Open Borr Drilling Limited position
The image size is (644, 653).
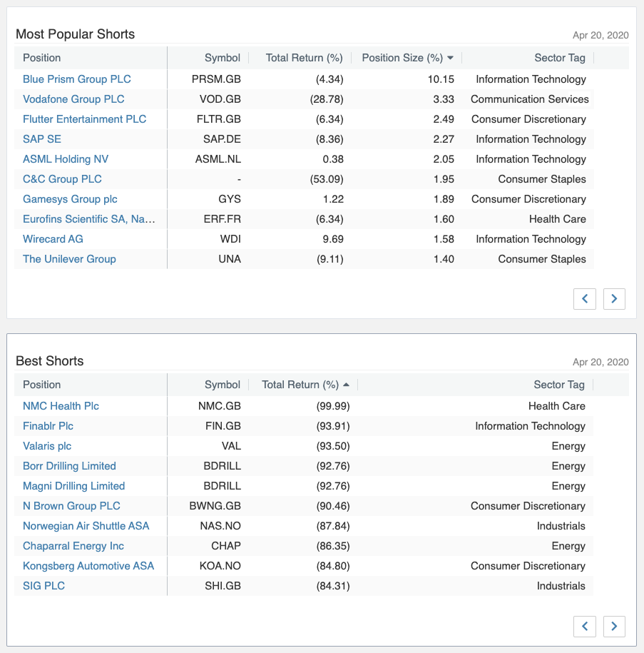click(69, 466)
